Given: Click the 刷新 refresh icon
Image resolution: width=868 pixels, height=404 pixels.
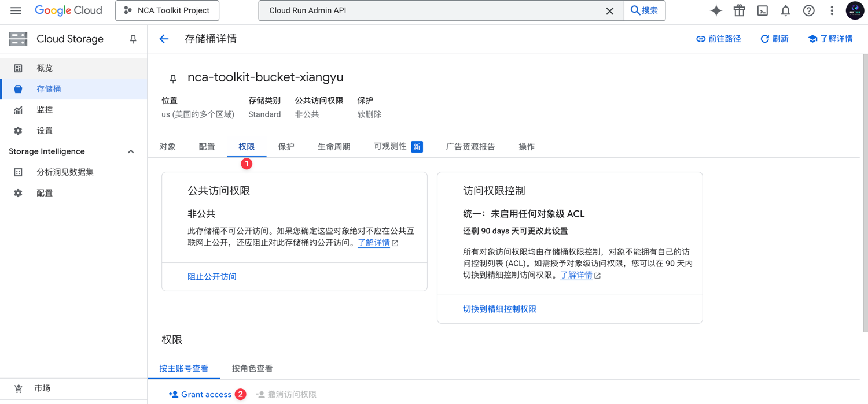Looking at the screenshot, I should pyautogui.click(x=775, y=39).
